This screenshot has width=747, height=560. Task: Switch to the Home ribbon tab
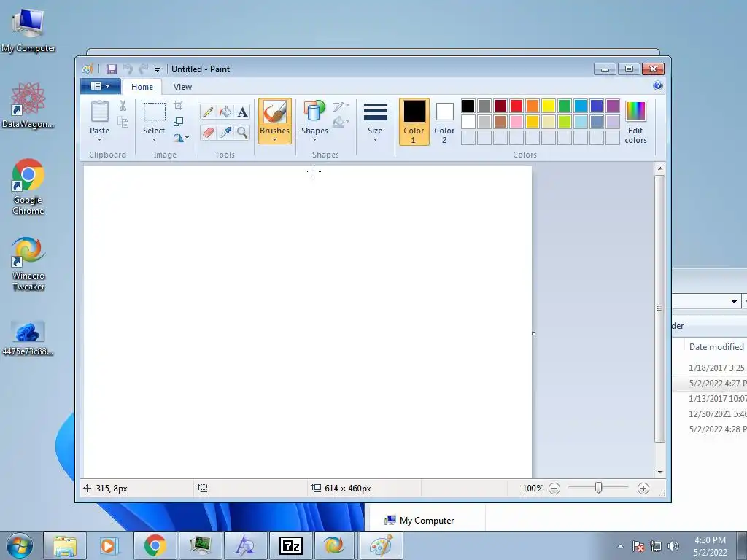[x=142, y=87]
